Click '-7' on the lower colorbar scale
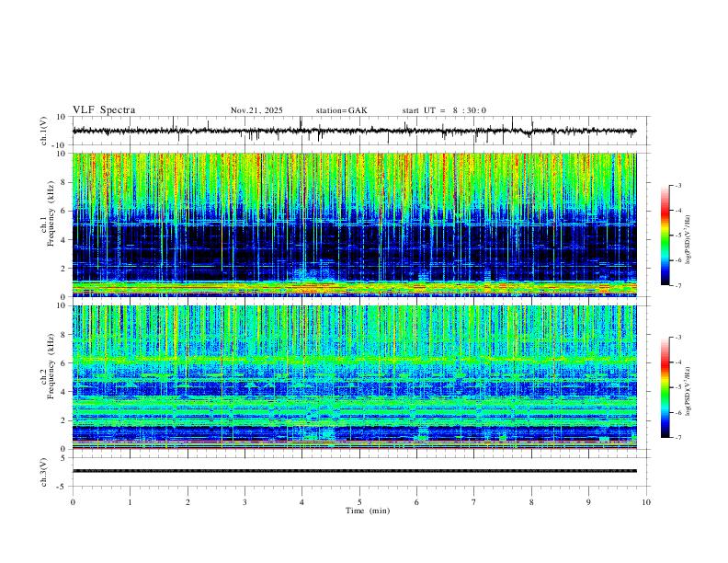The image size is (728, 563). coord(677,438)
